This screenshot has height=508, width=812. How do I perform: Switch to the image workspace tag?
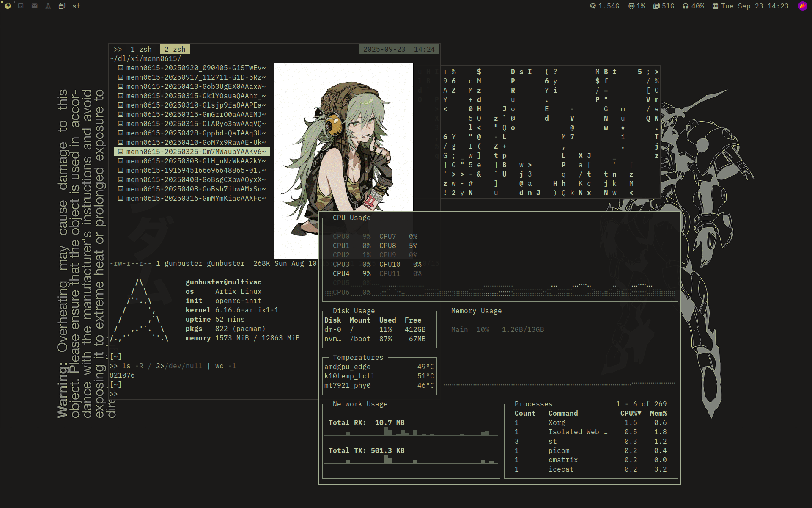coord(21,6)
